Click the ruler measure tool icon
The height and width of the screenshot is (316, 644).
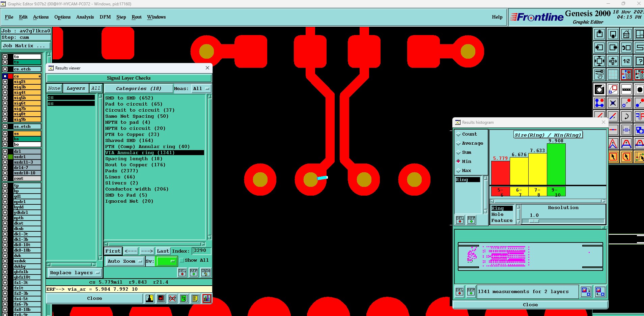point(626,89)
